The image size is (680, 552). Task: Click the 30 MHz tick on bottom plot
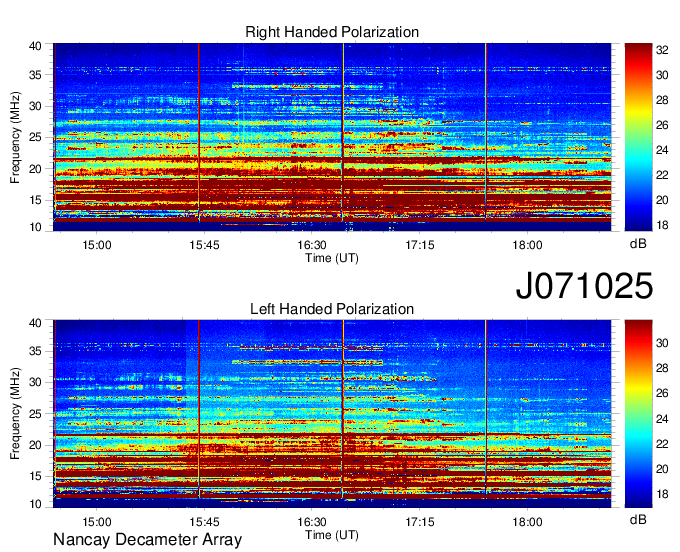(36, 382)
